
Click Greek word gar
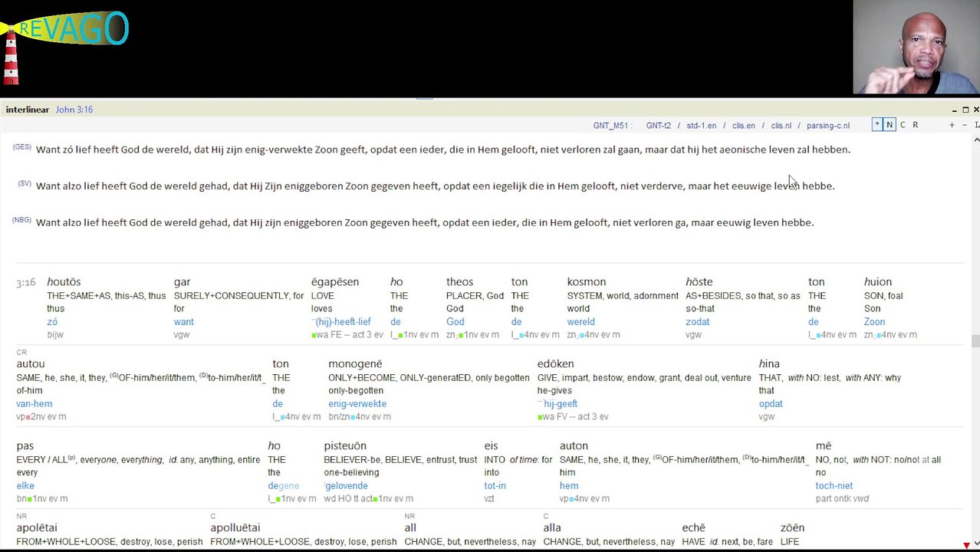click(182, 282)
